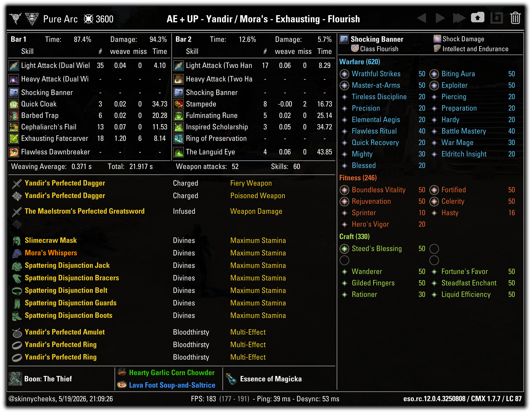
Task: Click the Warfare (620) heading
Action: tap(360, 62)
